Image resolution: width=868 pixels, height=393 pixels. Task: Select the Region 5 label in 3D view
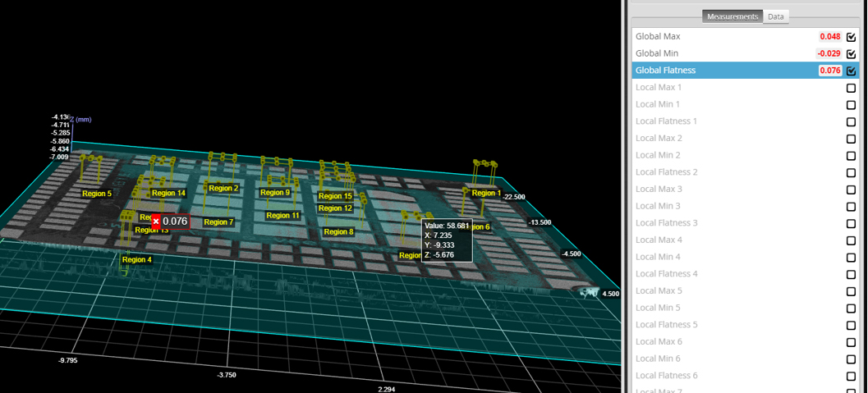[x=97, y=194]
